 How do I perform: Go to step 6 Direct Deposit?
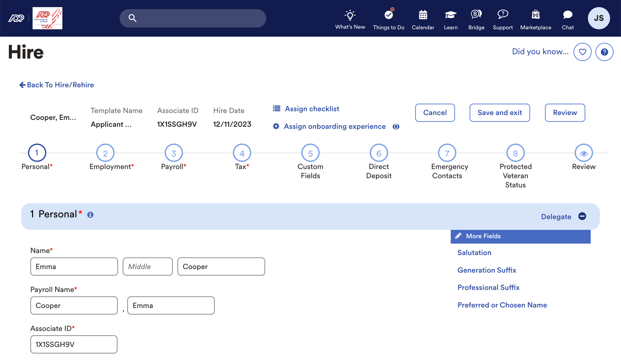(x=379, y=153)
